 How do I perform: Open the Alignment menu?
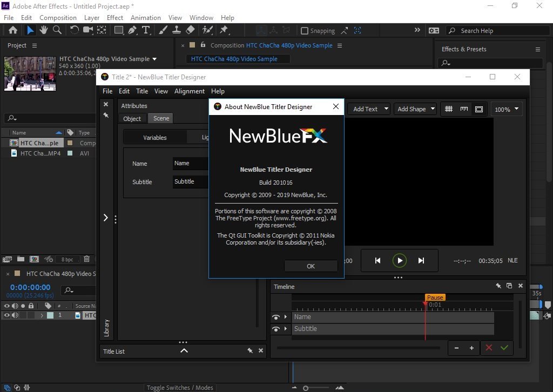point(190,91)
